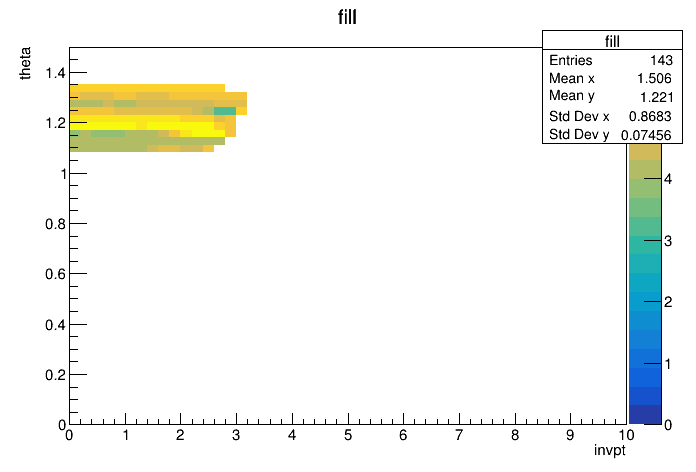Click the histogram title 'fill' at top

point(347,18)
